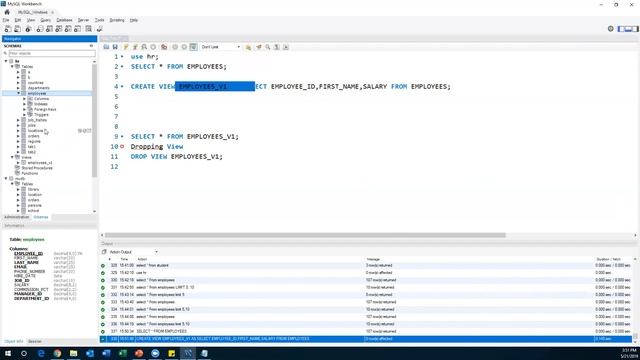Click breakpoint marker on line 10
This screenshot has width=640, height=360.
pos(122,147)
